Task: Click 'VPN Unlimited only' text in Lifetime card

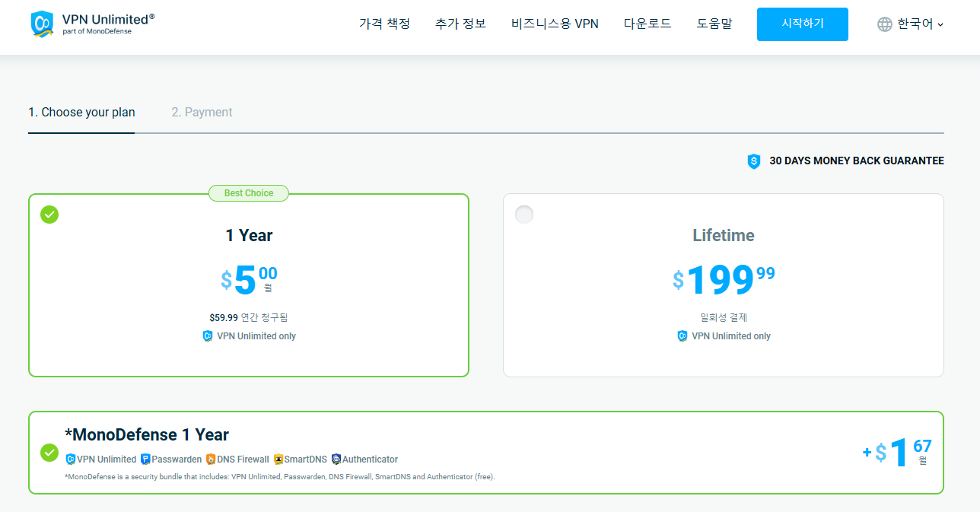Action: coord(731,336)
